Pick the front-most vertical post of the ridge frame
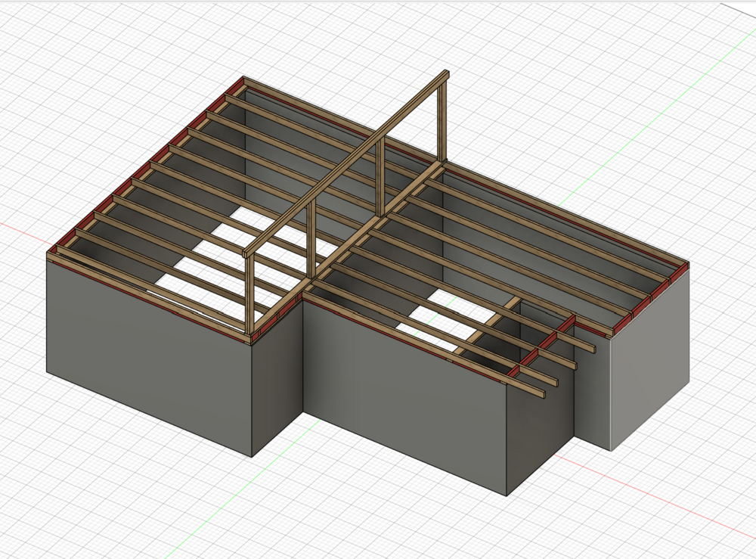 [250, 295]
